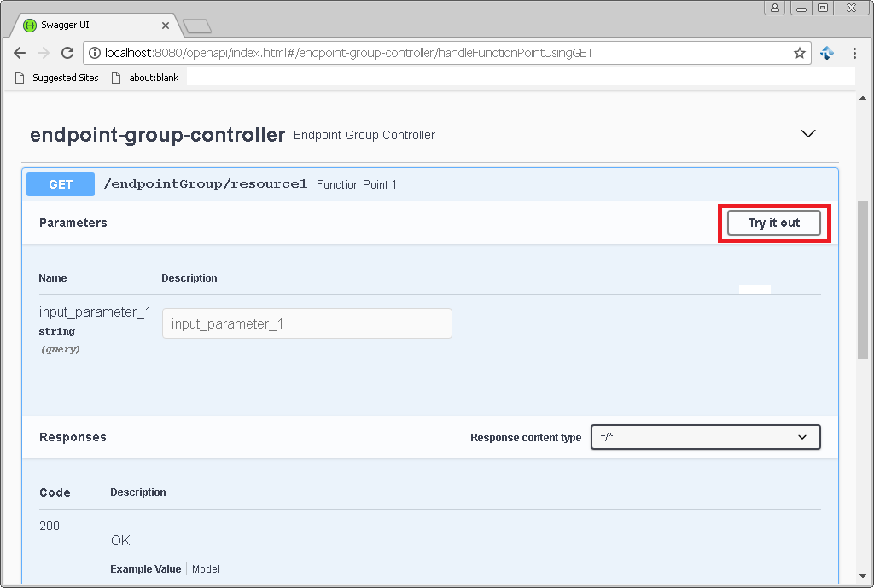Select the Swagger UI browser tab

[x=95, y=25]
